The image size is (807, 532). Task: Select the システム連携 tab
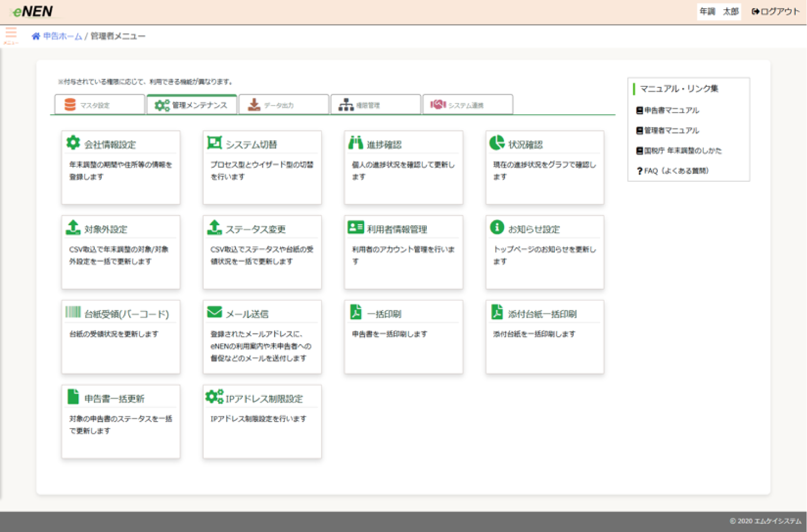(x=468, y=105)
